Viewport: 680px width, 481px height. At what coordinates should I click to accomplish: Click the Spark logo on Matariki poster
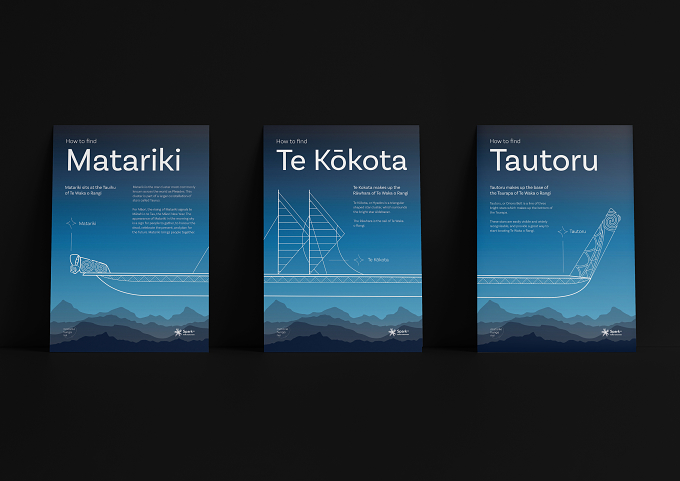(185, 333)
